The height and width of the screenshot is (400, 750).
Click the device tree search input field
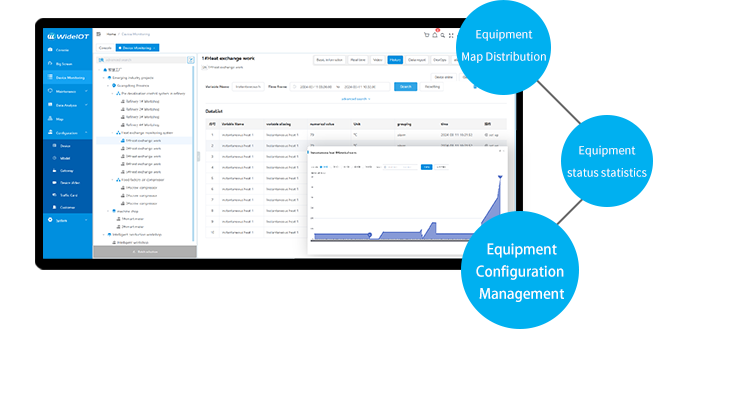[140, 60]
